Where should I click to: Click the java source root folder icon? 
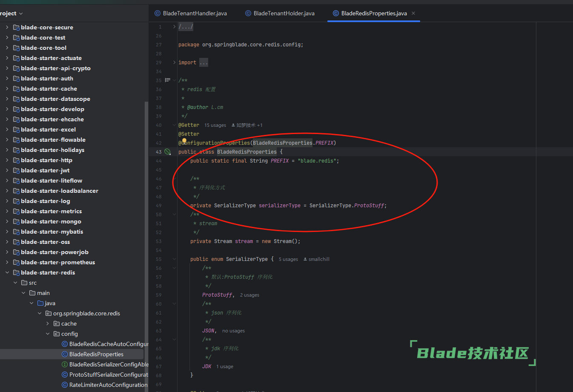point(40,303)
